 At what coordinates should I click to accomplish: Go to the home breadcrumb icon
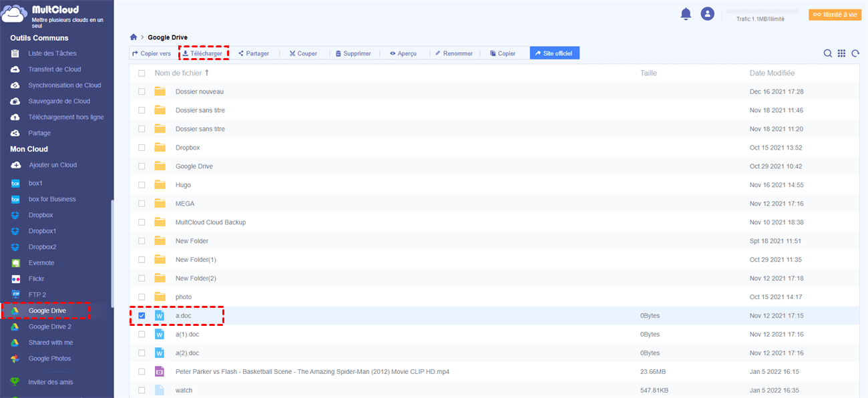click(134, 37)
